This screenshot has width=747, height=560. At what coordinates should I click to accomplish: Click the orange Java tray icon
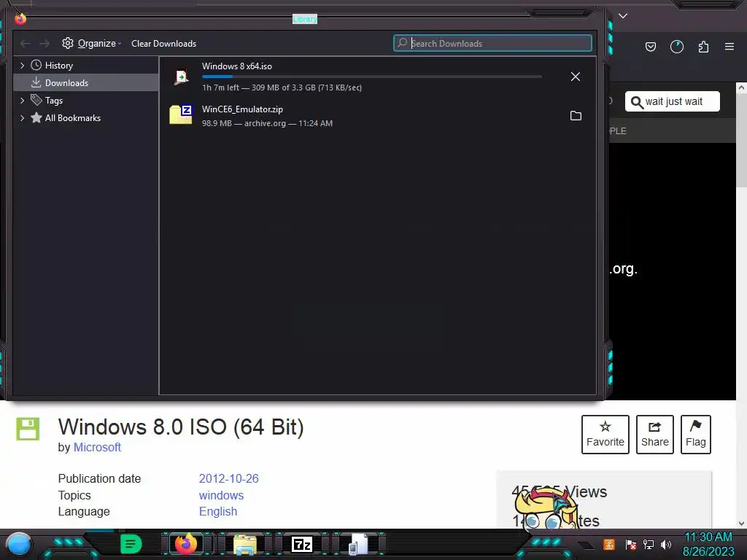pos(609,544)
